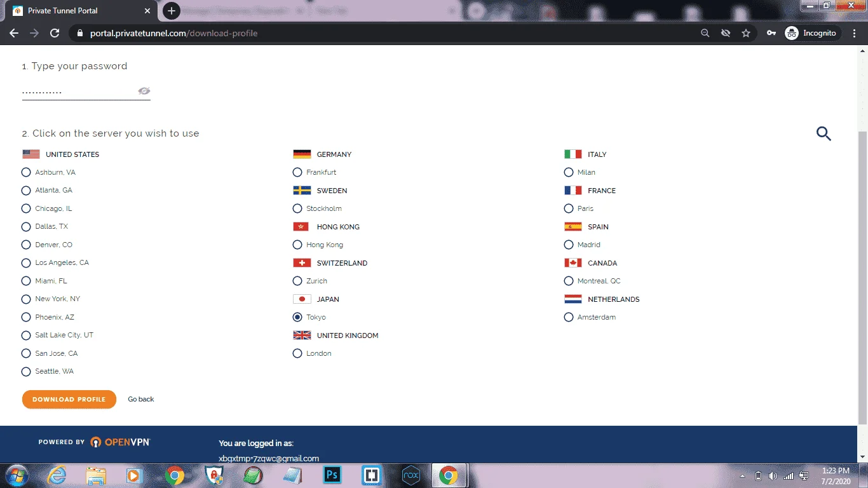Viewport: 868px width, 488px height.
Task: Select the Hong Kong server radio button
Action: 297,245
